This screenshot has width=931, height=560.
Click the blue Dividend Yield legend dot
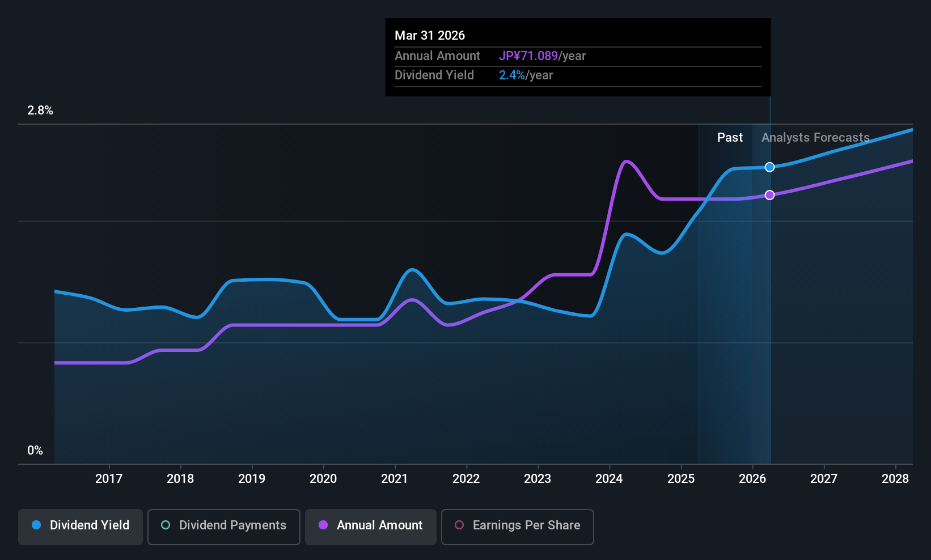coord(36,525)
